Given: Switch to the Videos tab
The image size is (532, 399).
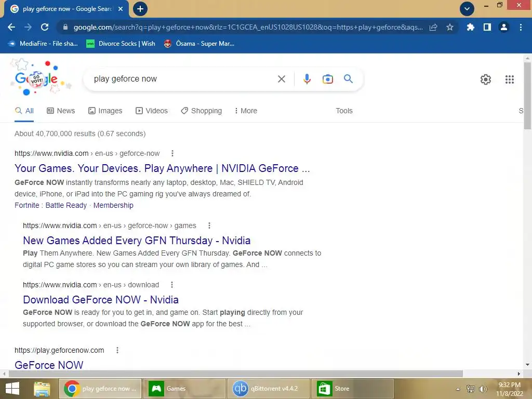Looking at the screenshot, I should 152,111.
